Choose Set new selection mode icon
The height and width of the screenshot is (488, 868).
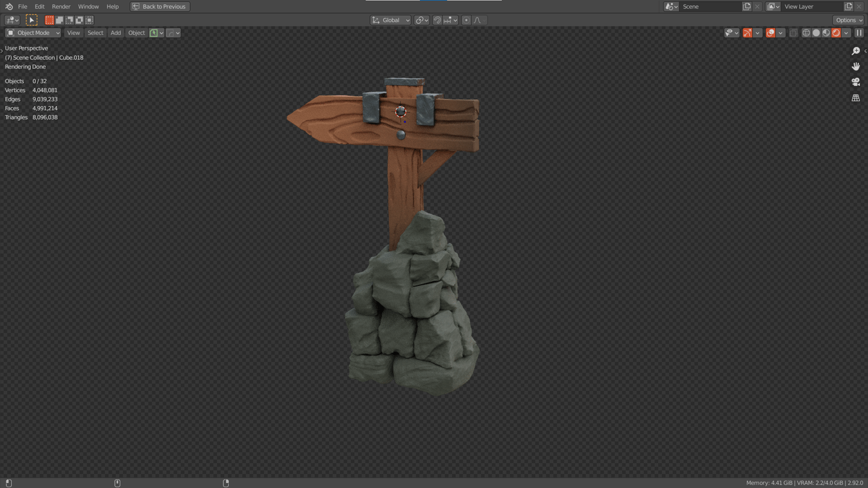(49, 20)
